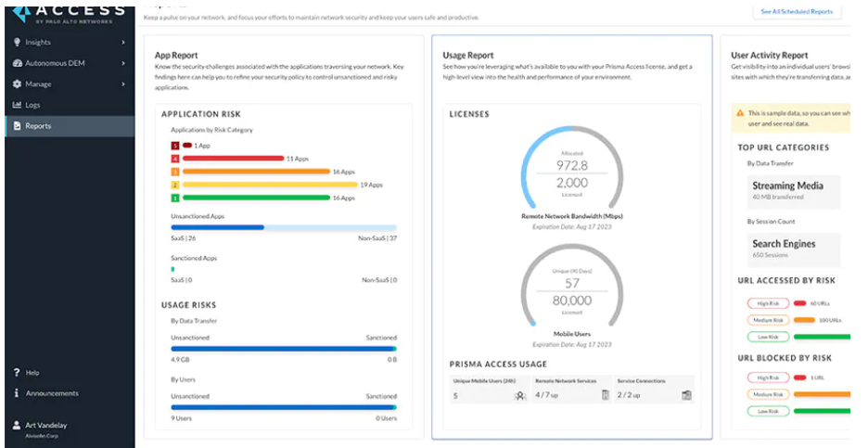This screenshot has height=448, width=868.
Task: Click the Art Vandelay user icon
Action: point(17,425)
